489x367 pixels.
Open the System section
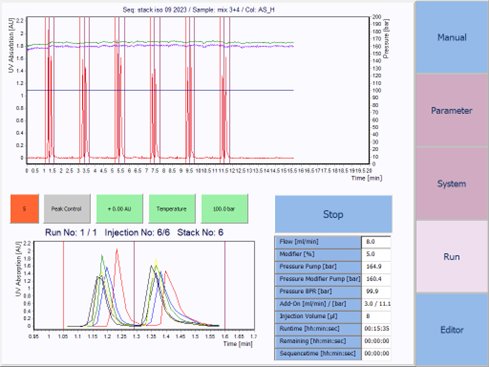(451, 183)
